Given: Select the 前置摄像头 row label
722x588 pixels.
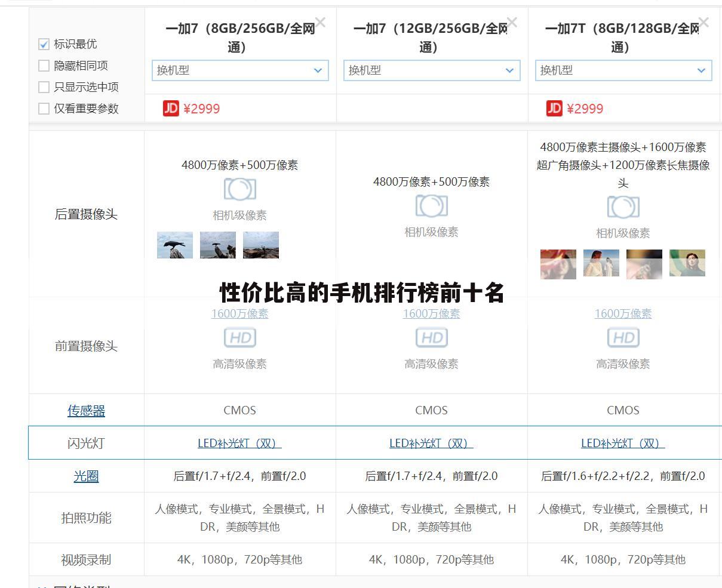Looking at the screenshot, I should (86, 346).
